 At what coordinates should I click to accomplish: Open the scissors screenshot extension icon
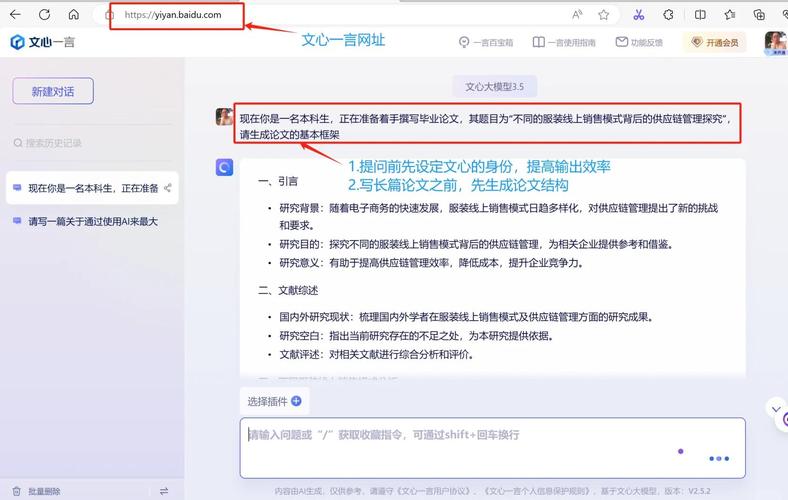tap(639, 15)
